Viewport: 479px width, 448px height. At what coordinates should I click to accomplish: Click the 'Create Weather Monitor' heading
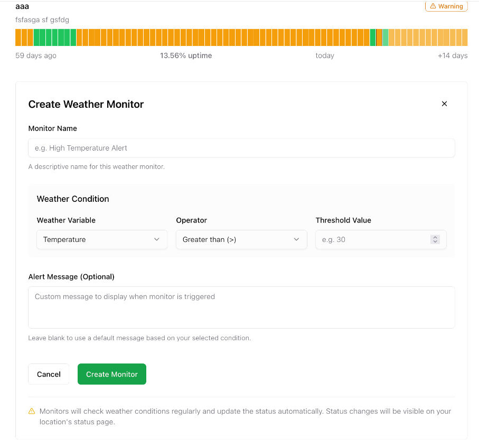86,104
